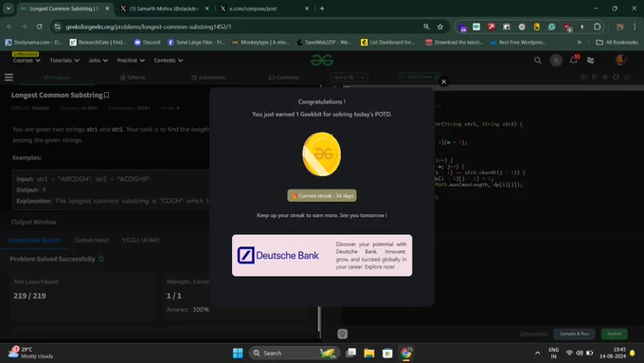Select the Problem tab
644x363 pixels.
click(x=57, y=78)
